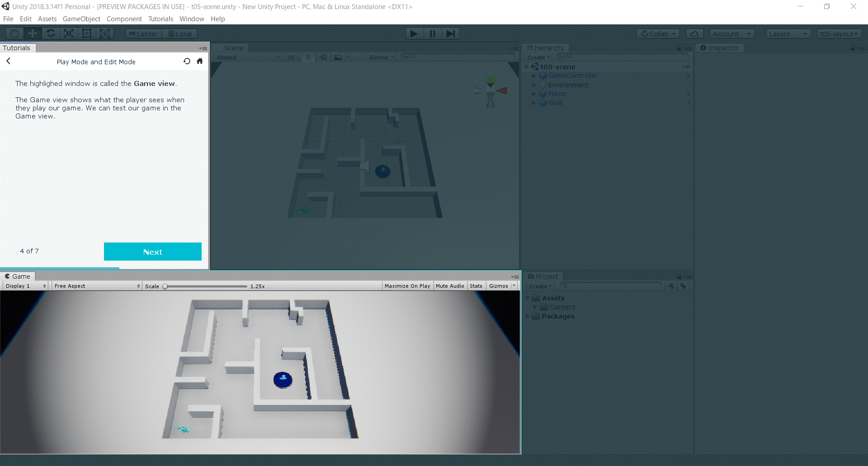Click the tutorial home icon
Viewport: 868px width, 466px height.
point(199,62)
